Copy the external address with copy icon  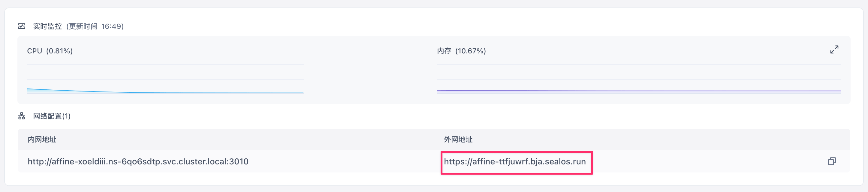point(832,161)
